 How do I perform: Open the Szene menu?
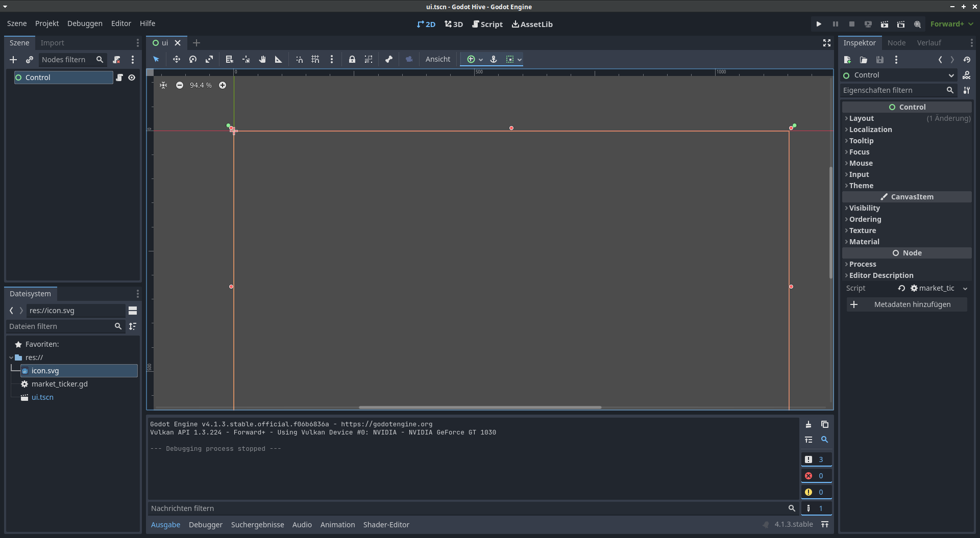(x=17, y=23)
